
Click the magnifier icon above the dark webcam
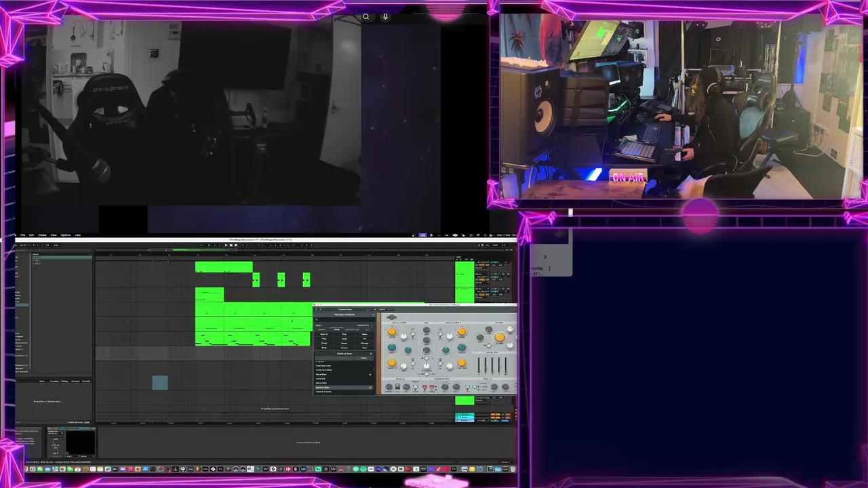(x=366, y=16)
